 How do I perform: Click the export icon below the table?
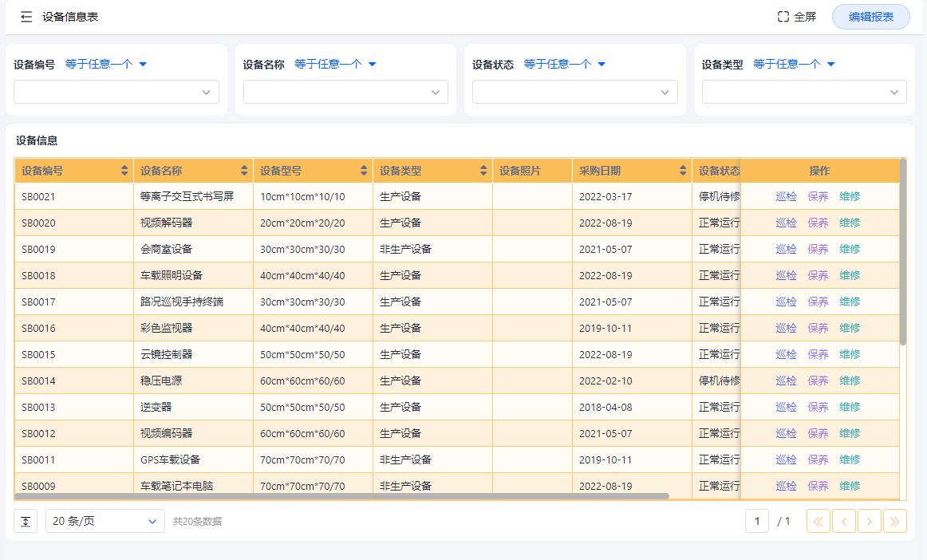click(x=25, y=521)
